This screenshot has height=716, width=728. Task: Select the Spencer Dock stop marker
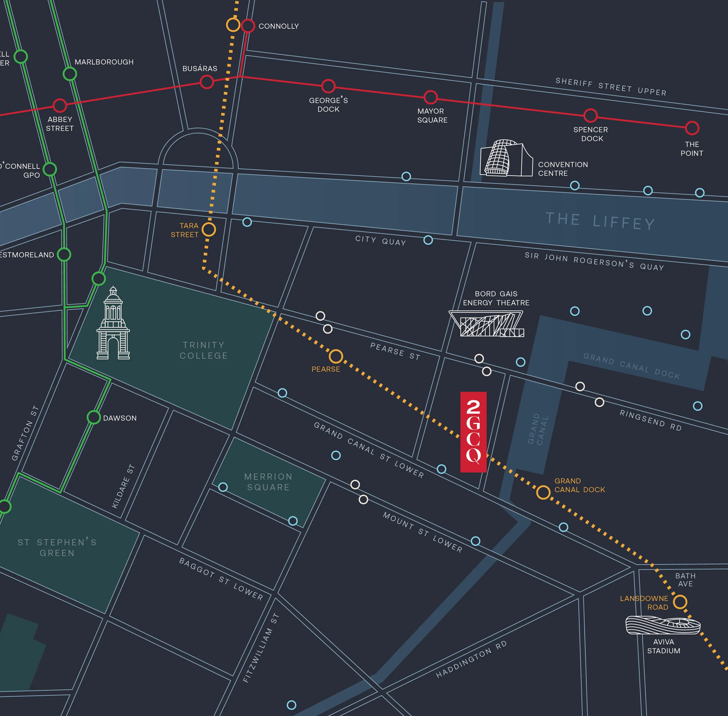[x=590, y=115]
